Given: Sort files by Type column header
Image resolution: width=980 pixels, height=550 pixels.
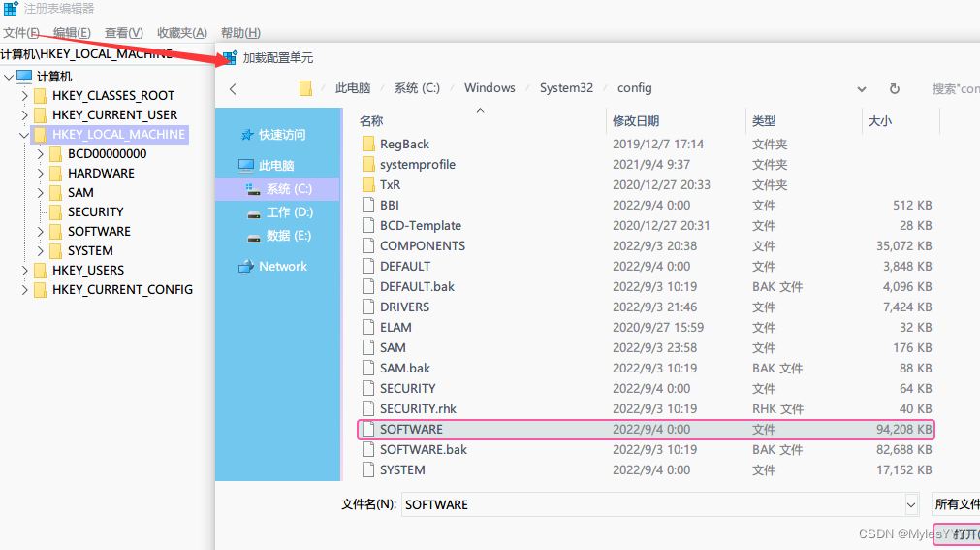Looking at the screenshot, I should click(764, 120).
